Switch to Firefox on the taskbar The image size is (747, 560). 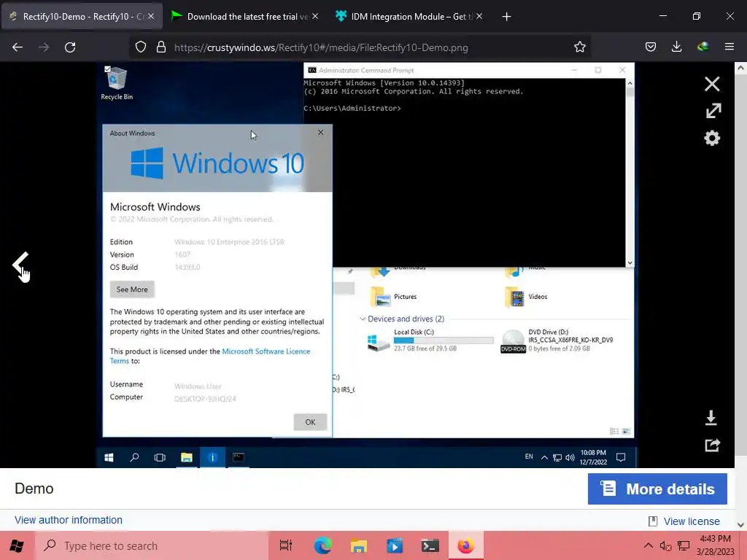point(466,545)
